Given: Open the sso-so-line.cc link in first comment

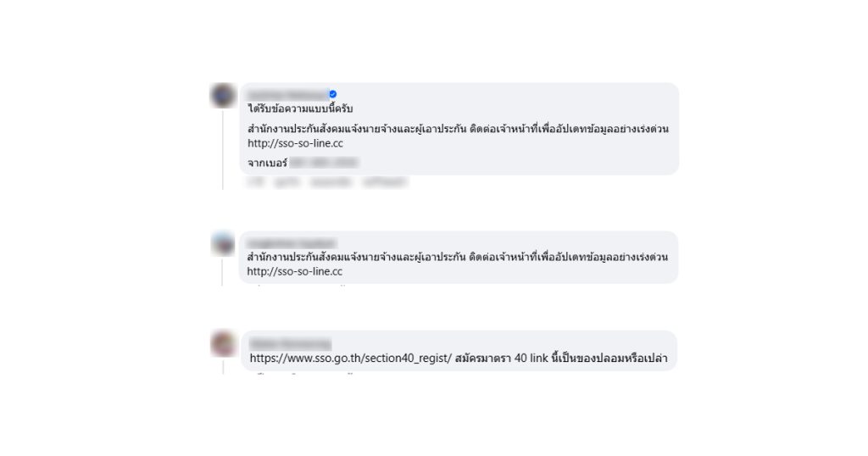Looking at the screenshot, I should pos(295,143).
